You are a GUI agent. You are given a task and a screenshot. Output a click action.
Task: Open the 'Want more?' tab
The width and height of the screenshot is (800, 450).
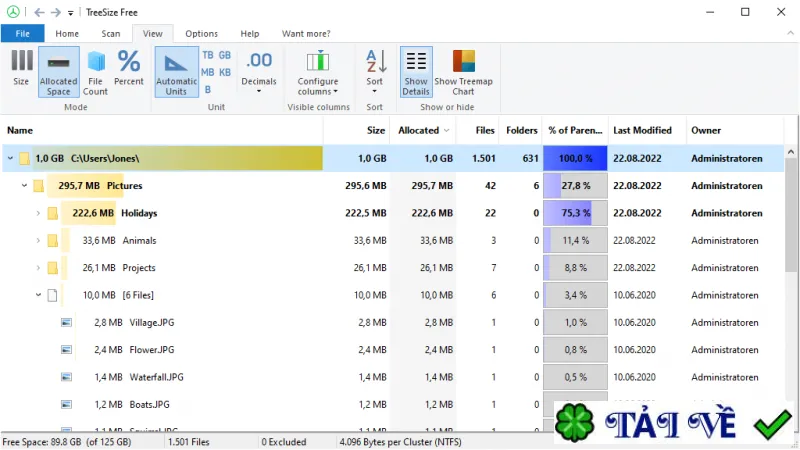point(306,34)
